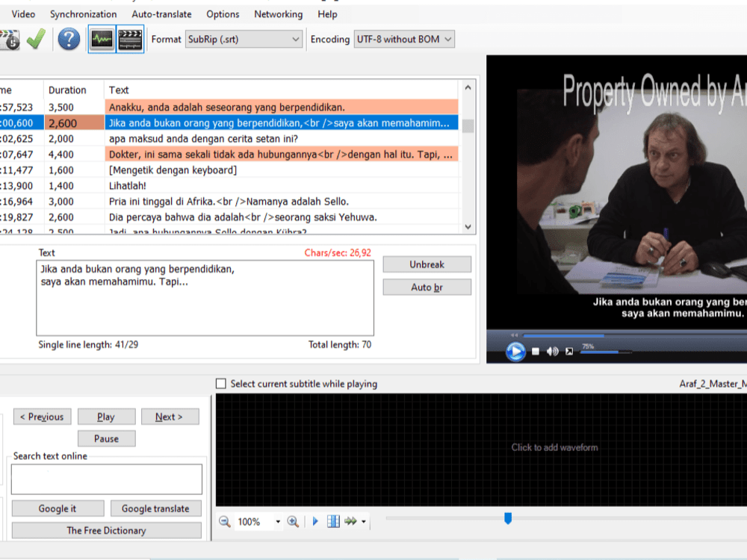Open the Auto-translate menu

[161, 14]
